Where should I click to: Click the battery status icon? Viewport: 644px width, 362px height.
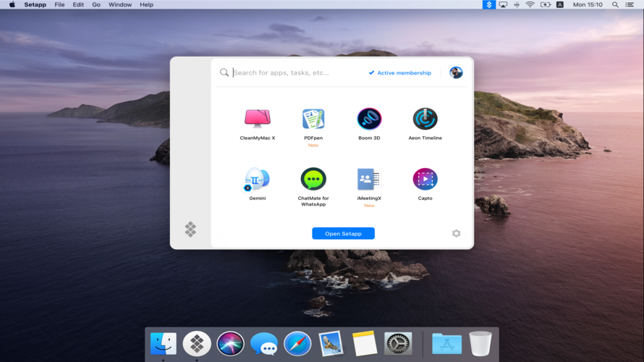point(546,4)
